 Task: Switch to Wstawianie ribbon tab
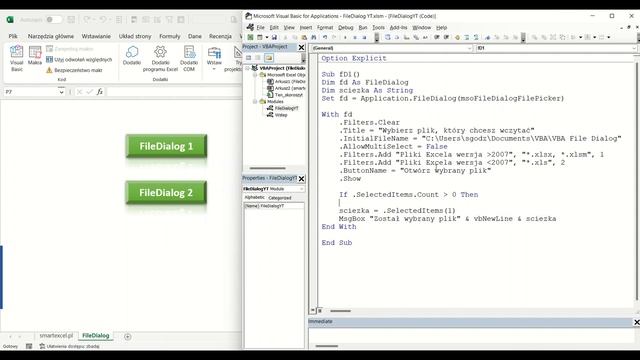coord(96,36)
